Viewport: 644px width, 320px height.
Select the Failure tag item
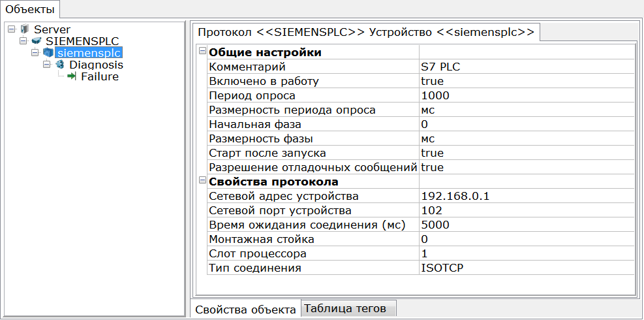[x=100, y=76]
